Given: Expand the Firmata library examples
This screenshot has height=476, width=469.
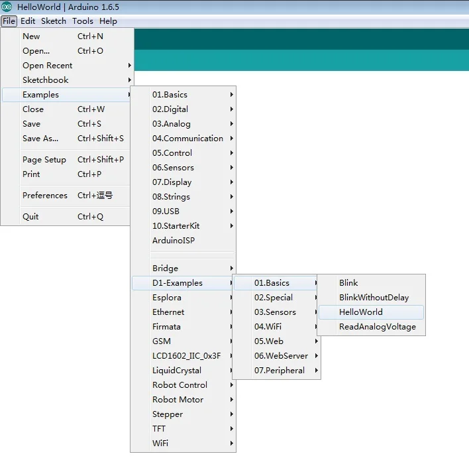Looking at the screenshot, I should click(x=182, y=326).
